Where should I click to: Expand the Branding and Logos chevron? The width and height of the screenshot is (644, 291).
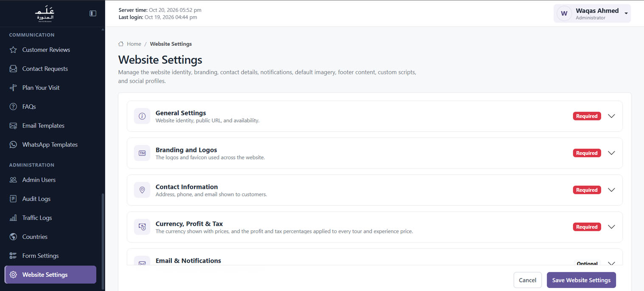(611, 153)
